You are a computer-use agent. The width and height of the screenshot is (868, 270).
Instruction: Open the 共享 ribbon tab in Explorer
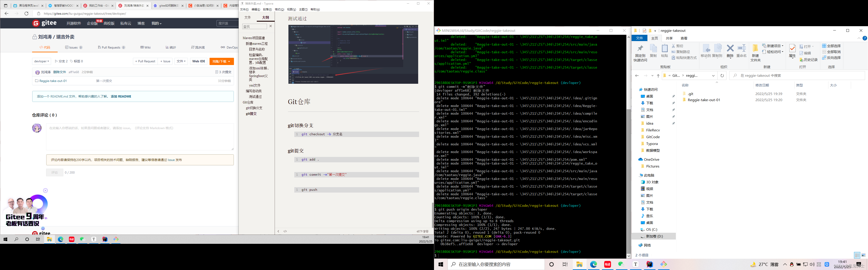coord(669,38)
